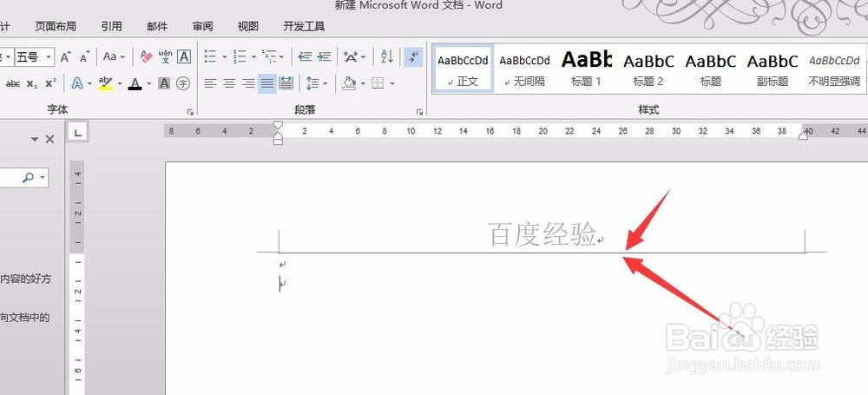The height and width of the screenshot is (395, 868).
Task: Open font name dropdown arrow
Action: pyautogui.click(x=7, y=56)
